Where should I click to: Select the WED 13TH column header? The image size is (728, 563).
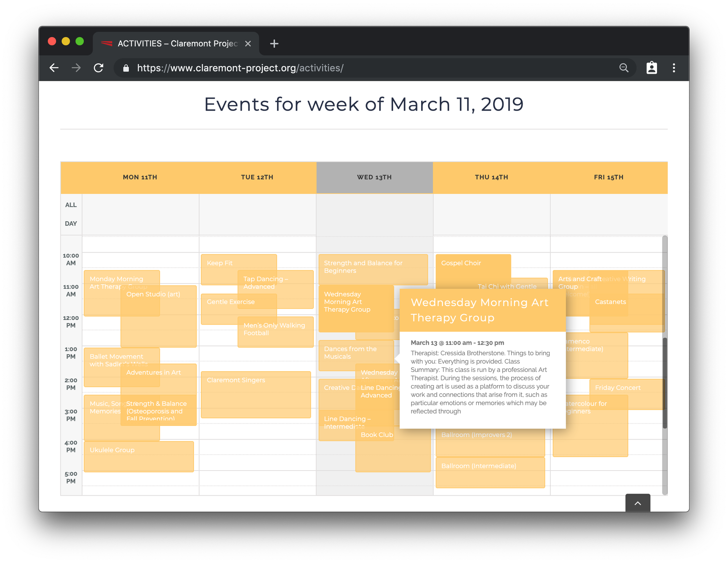374,177
